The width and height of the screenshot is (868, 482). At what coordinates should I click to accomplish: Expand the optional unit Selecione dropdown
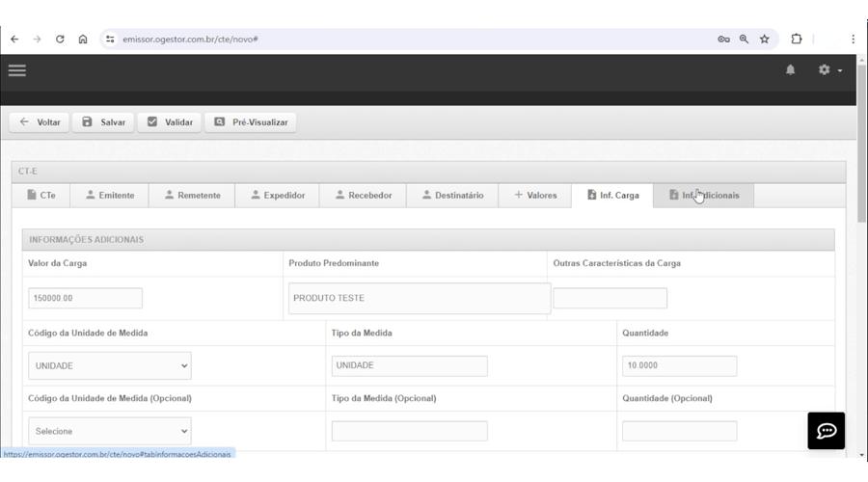pyautogui.click(x=109, y=431)
